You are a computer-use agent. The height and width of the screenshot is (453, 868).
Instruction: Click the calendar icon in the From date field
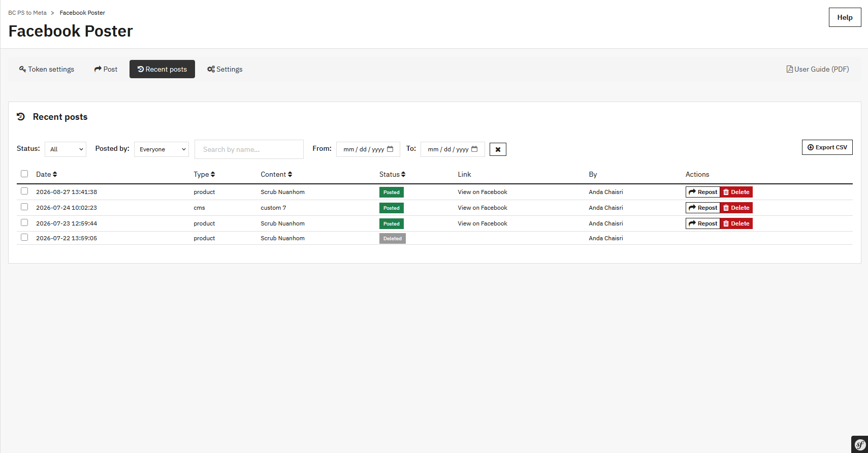coord(390,149)
